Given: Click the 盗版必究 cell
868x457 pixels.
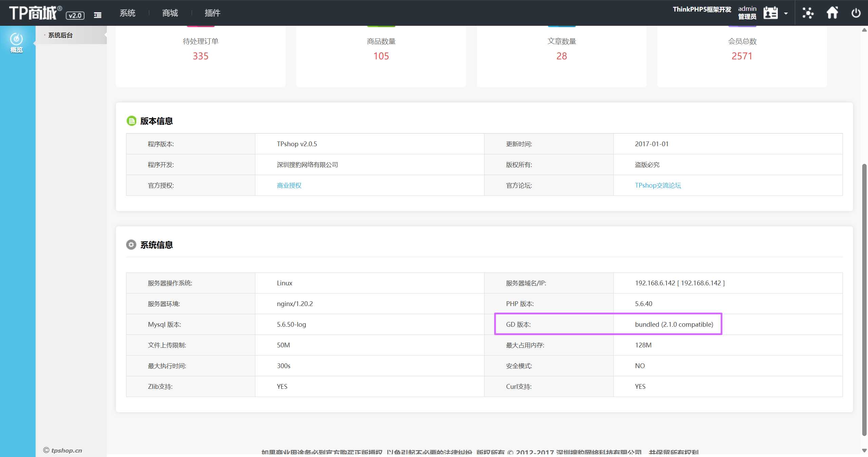Looking at the screenshot, I should click(647, 165).
